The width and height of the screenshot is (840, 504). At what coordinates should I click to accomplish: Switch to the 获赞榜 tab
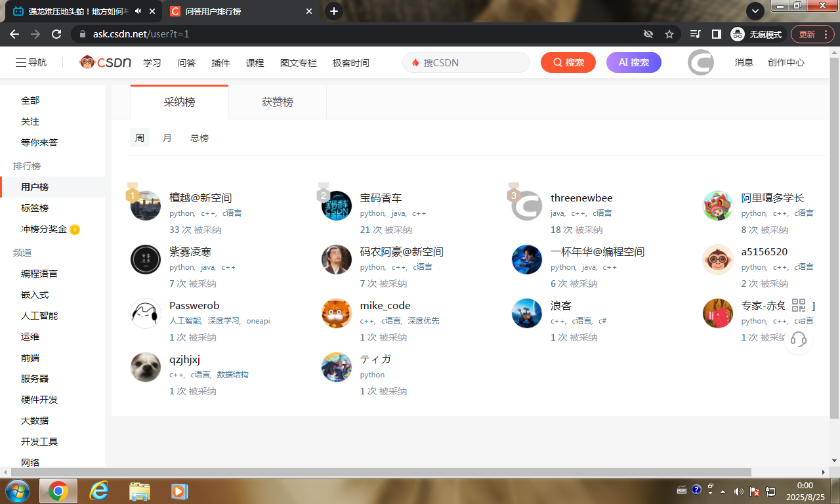click(x=278, y=102)
